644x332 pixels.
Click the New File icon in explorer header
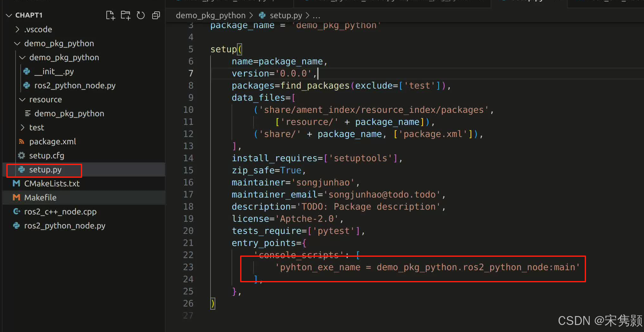pyautogui.click(x=110, y=15)
